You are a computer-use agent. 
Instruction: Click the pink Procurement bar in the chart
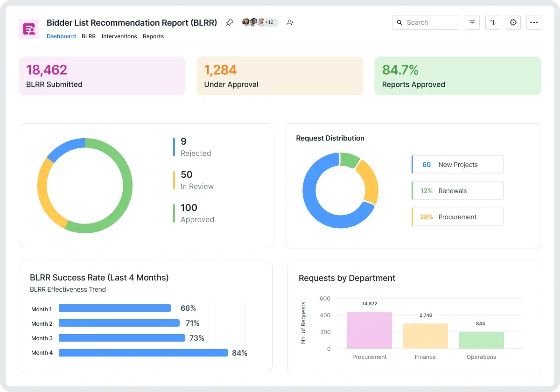tap(370, 330)
